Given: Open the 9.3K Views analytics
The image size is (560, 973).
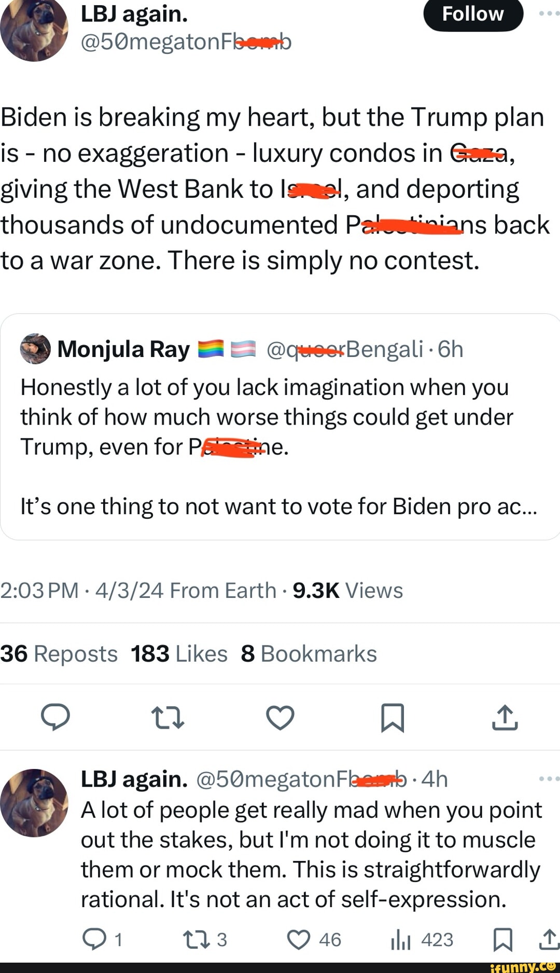Looking at the screenshot, I should pos(347,591).
